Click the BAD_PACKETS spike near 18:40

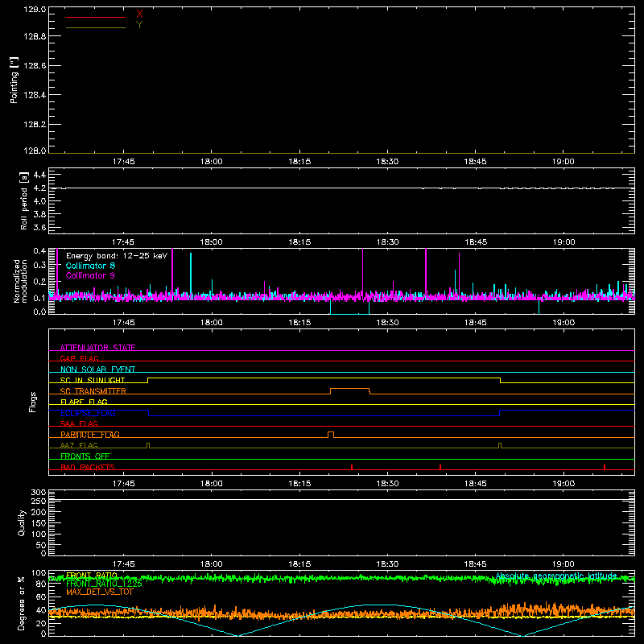(440, 467)
